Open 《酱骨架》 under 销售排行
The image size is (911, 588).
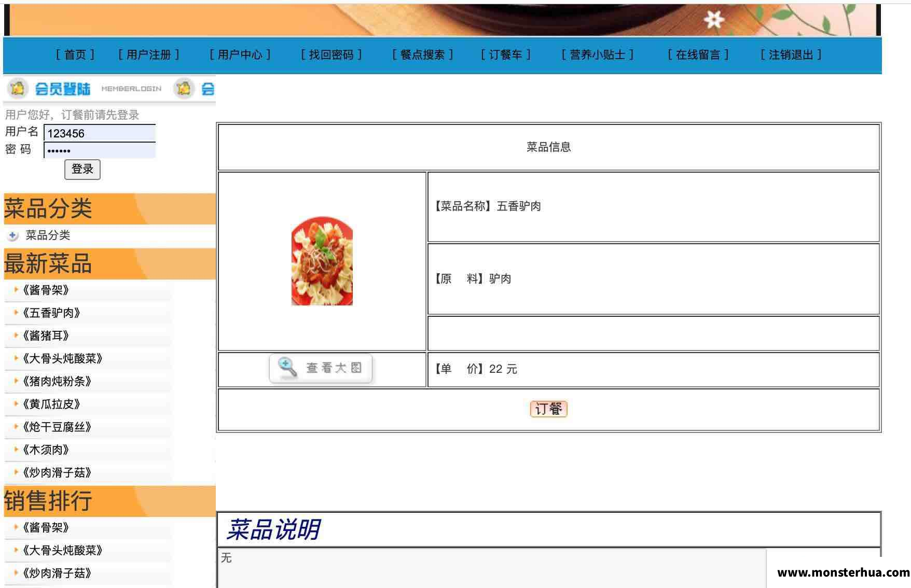click(x=45, y=527)
